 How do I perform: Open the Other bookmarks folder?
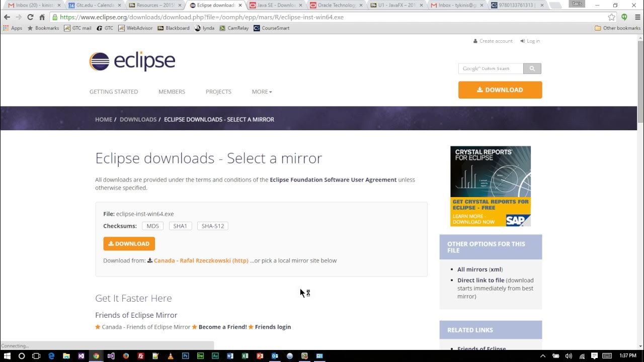pos(617,28)
